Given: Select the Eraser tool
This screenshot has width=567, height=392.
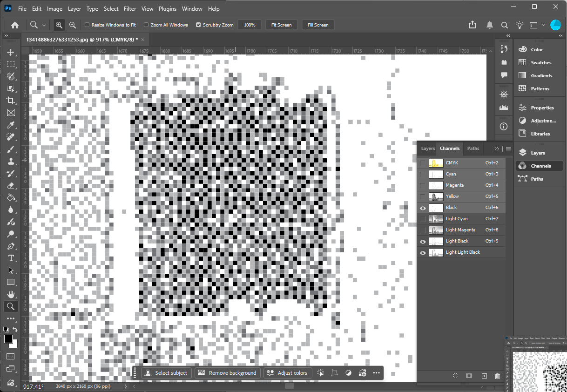Looking at the screenshot, I should [11, 185].
